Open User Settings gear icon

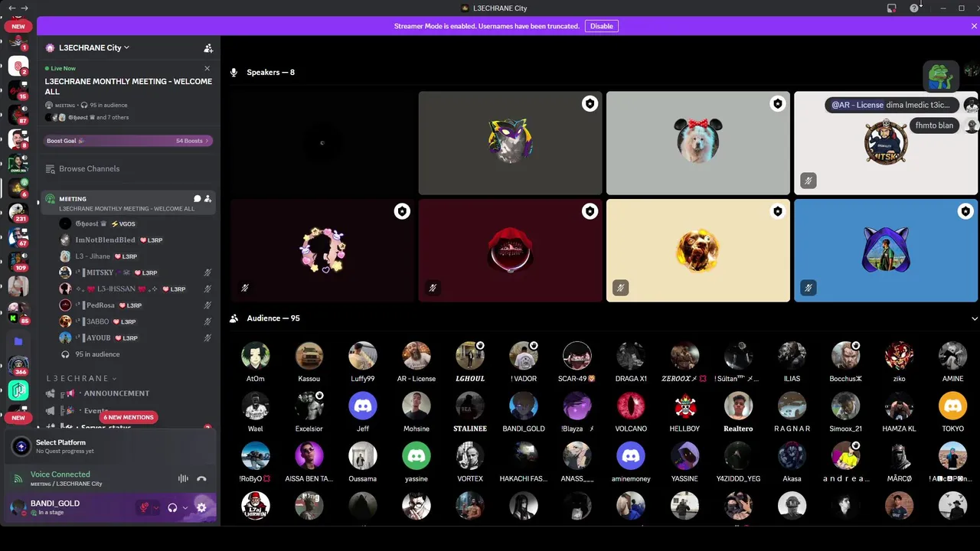coord(201,507)
